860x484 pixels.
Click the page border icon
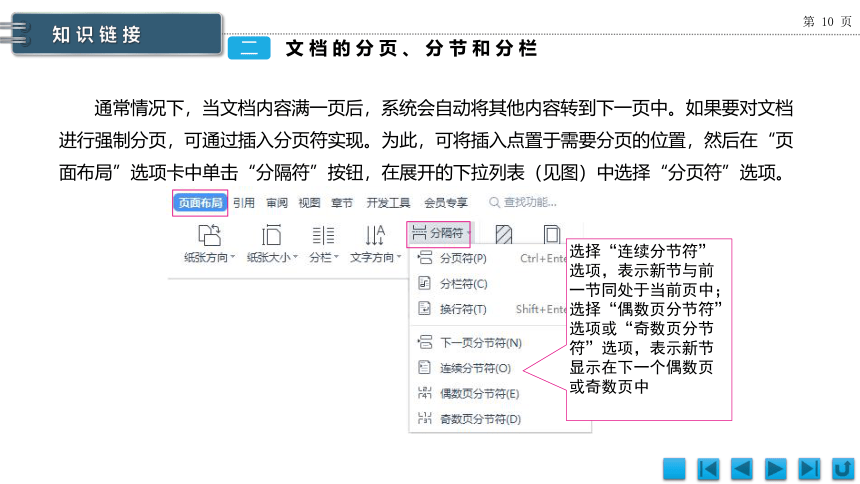552,234
